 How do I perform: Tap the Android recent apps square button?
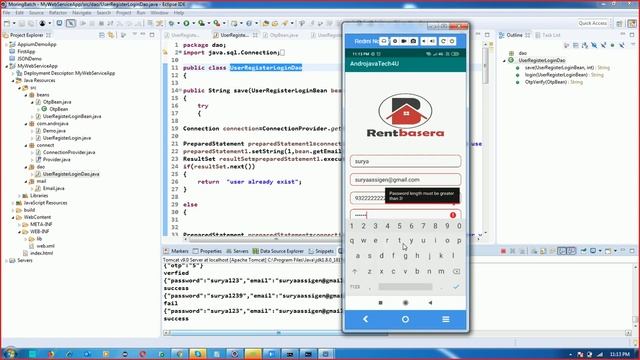point(380,303)
